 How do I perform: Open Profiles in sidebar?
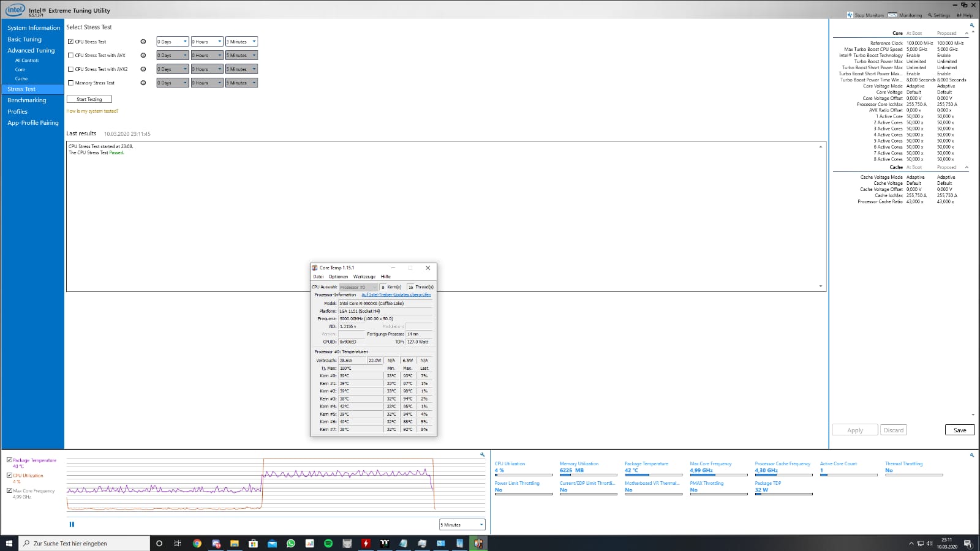point(17,111)
